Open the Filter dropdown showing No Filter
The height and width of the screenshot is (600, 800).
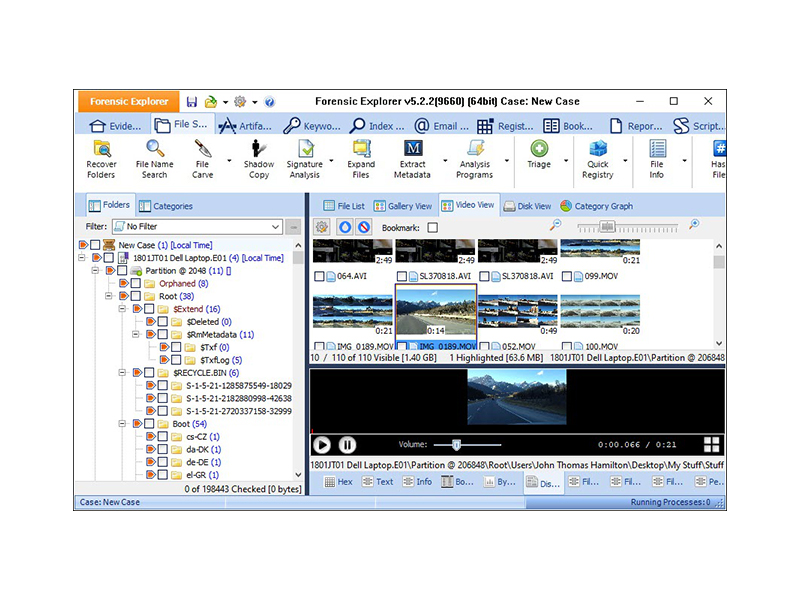click(196, 227)
